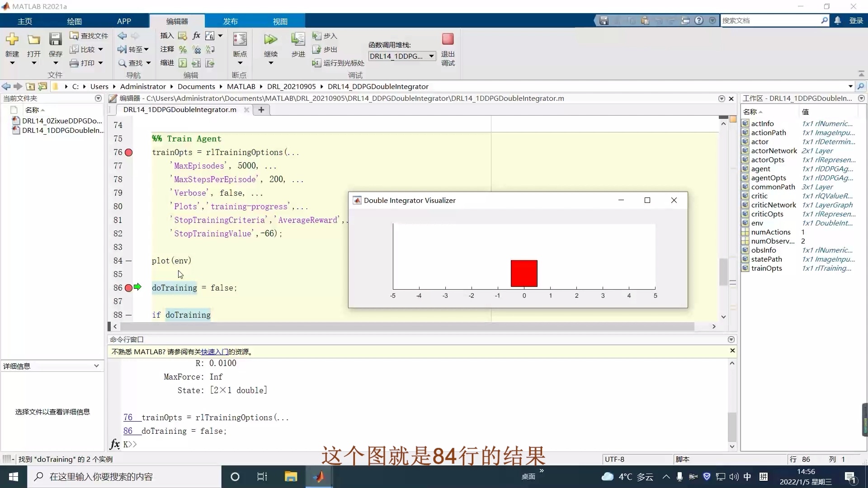Open the command window actions menu arrow
The width and height of the screenshot is (868, 488).
731,339
